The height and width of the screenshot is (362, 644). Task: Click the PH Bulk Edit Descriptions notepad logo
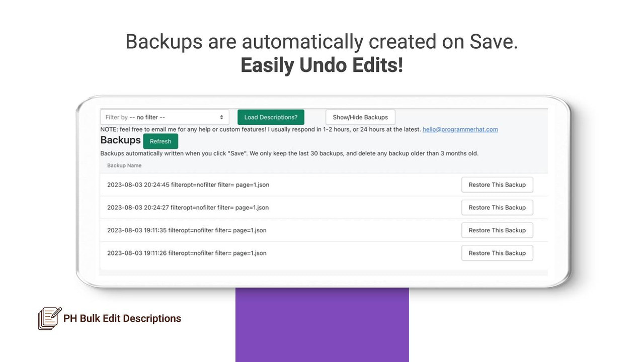point(48,318)
